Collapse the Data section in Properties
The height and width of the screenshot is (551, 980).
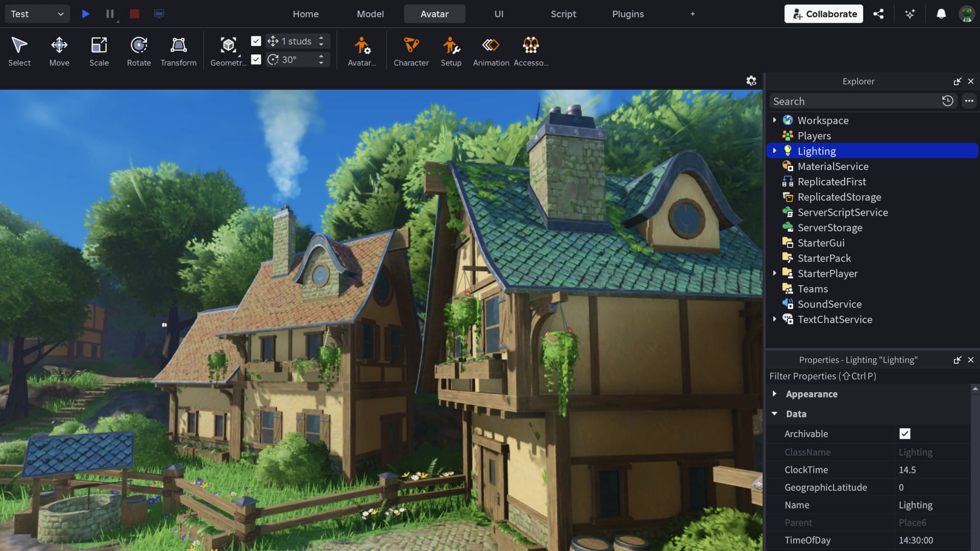click(x=775, y=414)
